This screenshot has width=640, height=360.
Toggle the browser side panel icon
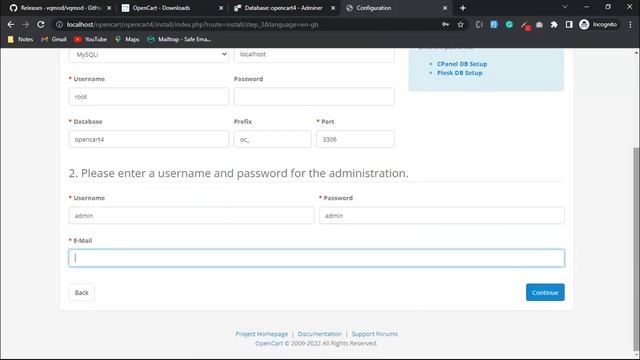[569, 24]
